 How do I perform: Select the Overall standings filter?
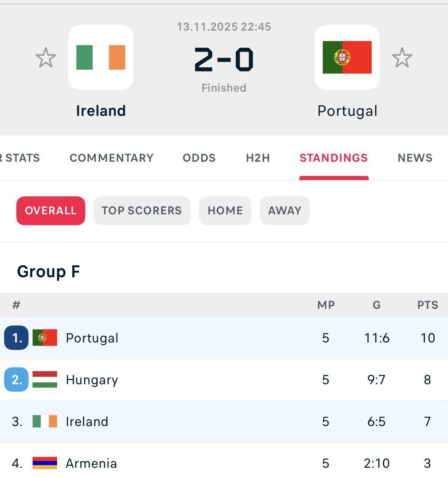pyautogui.click(x=51, y=211)
